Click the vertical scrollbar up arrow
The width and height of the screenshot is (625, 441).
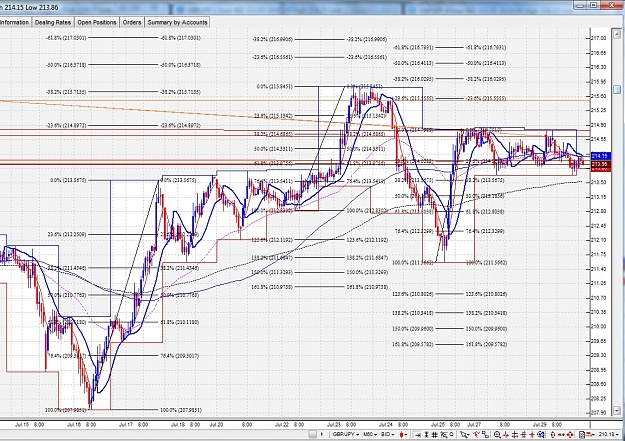click(617, 33)
